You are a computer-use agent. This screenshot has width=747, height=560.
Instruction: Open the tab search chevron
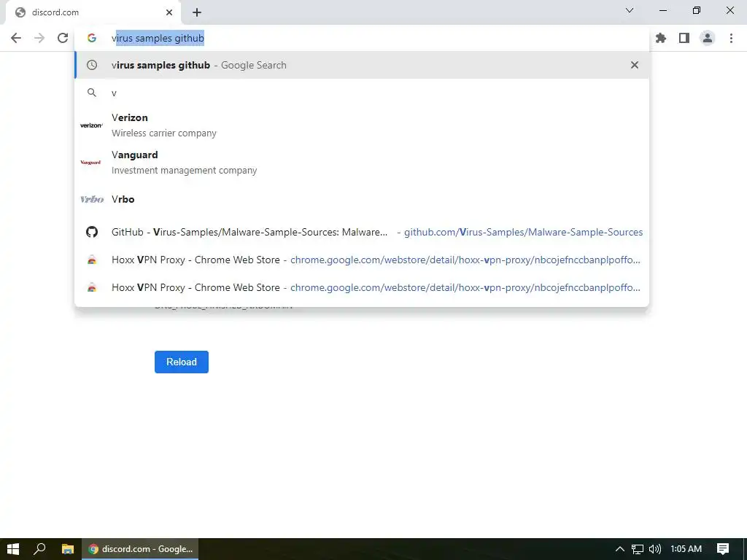pyautogui.click(x=630, y=10)
